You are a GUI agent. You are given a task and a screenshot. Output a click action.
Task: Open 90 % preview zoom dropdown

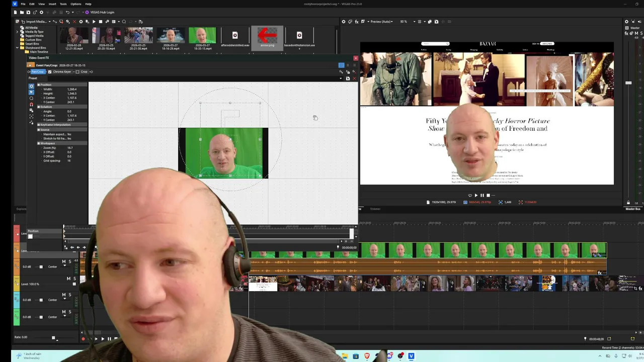[407, 22]
